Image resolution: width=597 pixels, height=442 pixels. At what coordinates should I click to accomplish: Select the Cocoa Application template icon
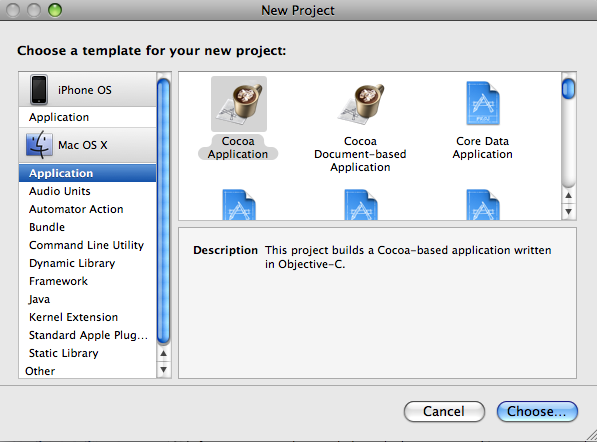tap(239, 104)
